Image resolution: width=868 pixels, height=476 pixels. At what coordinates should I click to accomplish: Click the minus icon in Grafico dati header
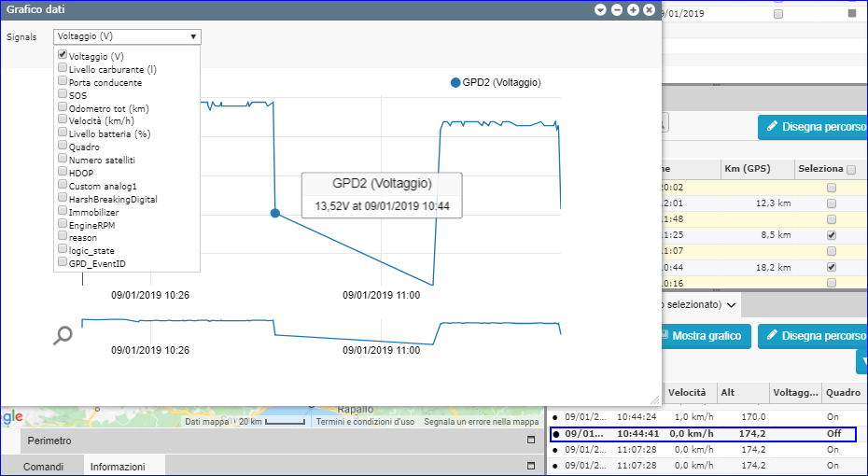(617, 9)
